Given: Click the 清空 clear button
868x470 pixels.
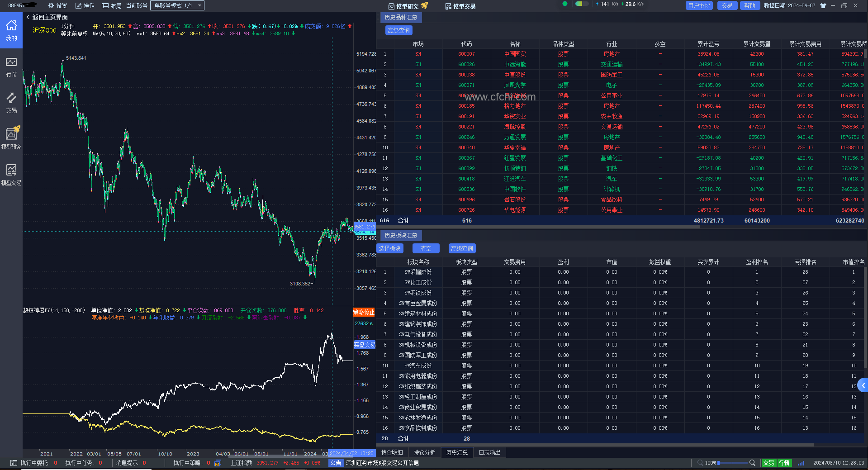Looking at the screenshot, I should tap(426, 248).
